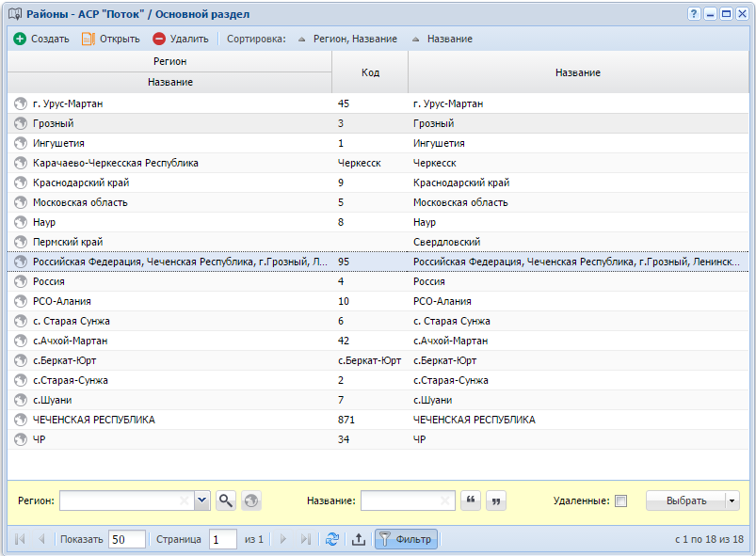The height and width of the screenshot is (556, 756).
Task: Click the Название sub-header under Регион
Action: tap(169, 83)
